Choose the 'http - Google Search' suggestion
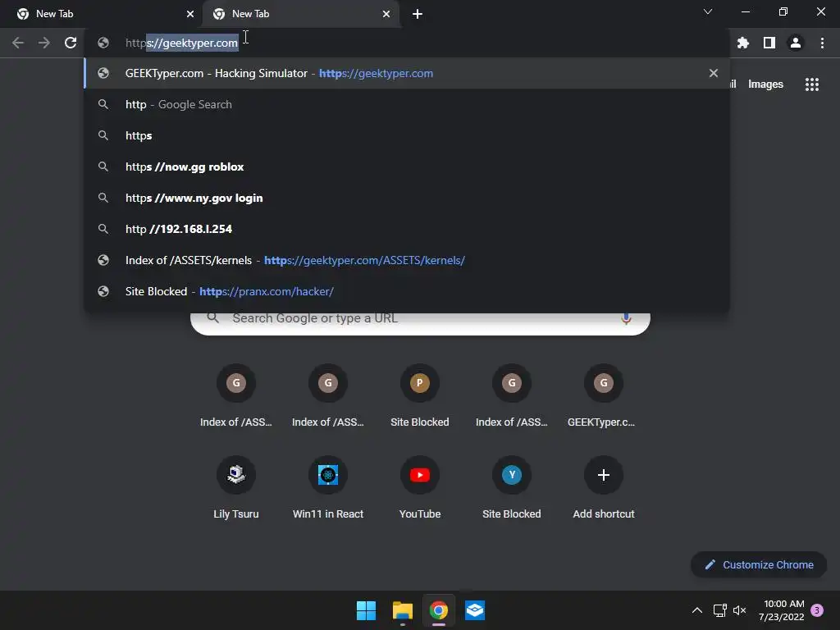The image size is (840, 630). (407, 104)
